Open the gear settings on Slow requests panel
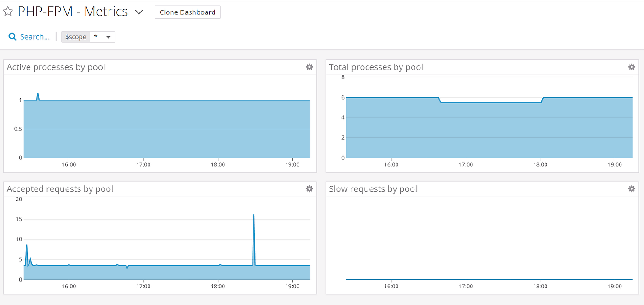The height and width of the screenshot is (305, 644). click(x=632, y=188)
